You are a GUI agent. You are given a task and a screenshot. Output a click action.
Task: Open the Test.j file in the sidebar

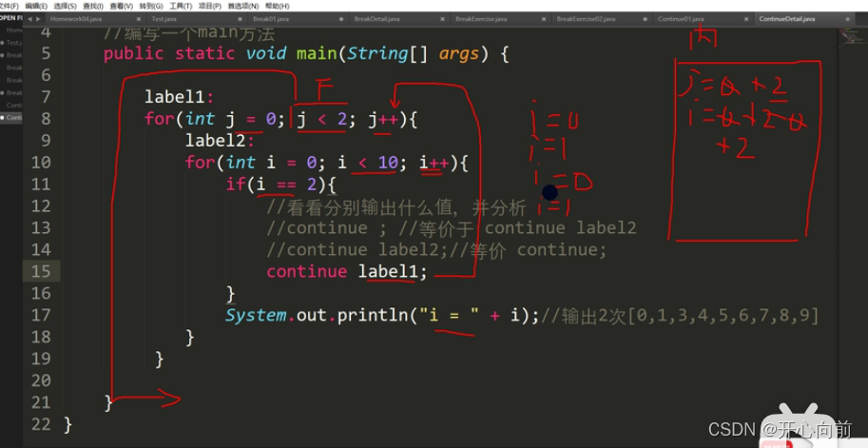[x=14, y=43]
